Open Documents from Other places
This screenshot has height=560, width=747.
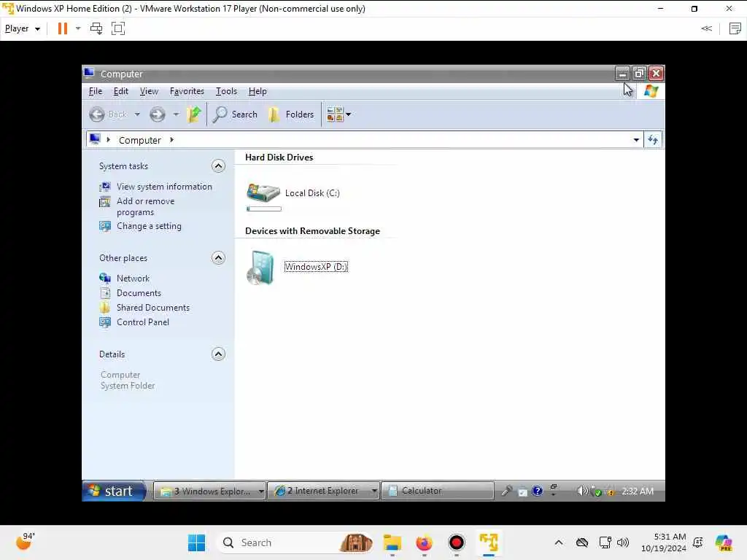coord(139,293)
